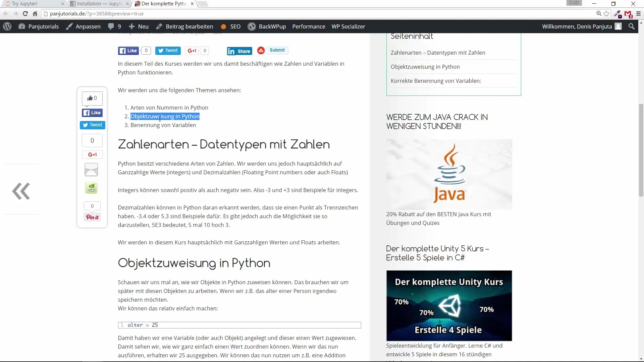Click the heading 'Objektzuweisung in Python'
Image resolution: width=644 pixels, height=362 pixels.
click(194, 263)
